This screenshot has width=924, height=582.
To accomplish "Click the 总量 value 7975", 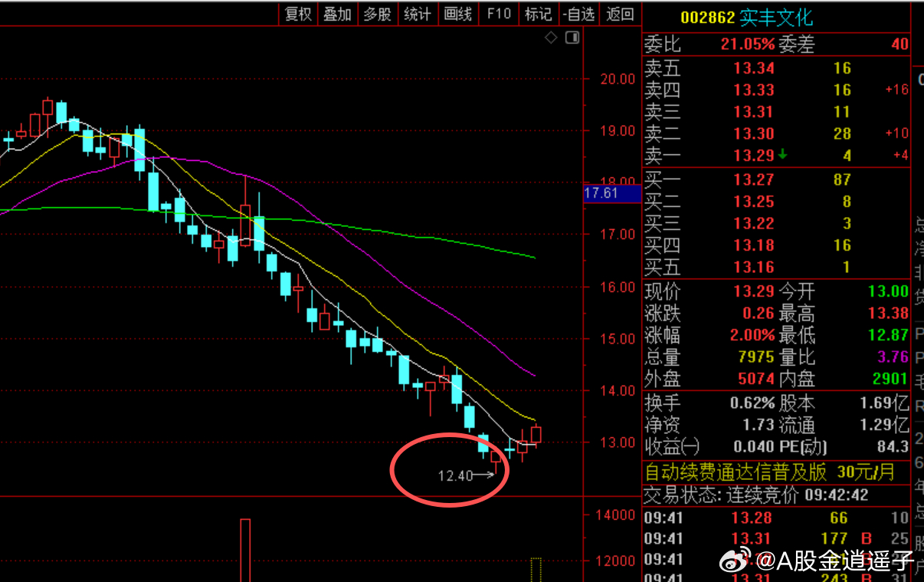I will pyautogui.click(x=757, y=357).
